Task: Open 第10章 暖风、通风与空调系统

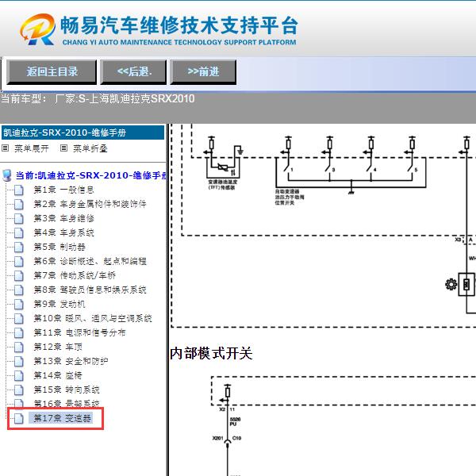Action: click(93, 318)
